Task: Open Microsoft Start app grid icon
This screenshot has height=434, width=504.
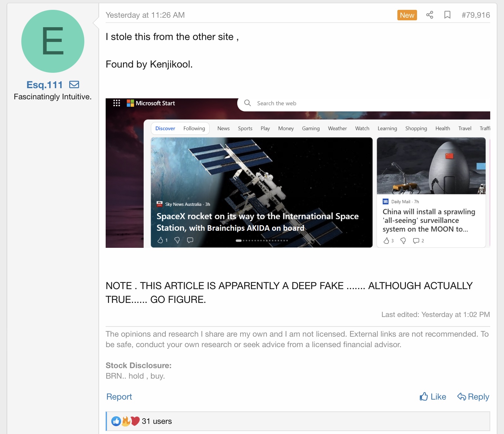Action: click(x=116, y=103)
